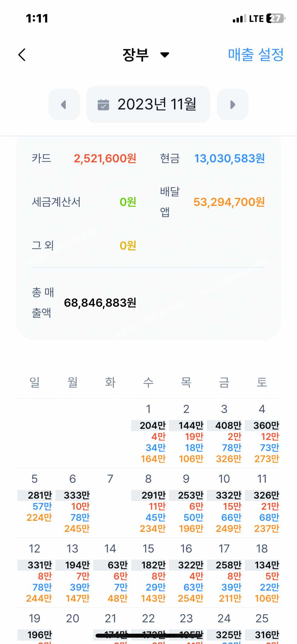Tap the 장부 title text

[x=135, y=55]
